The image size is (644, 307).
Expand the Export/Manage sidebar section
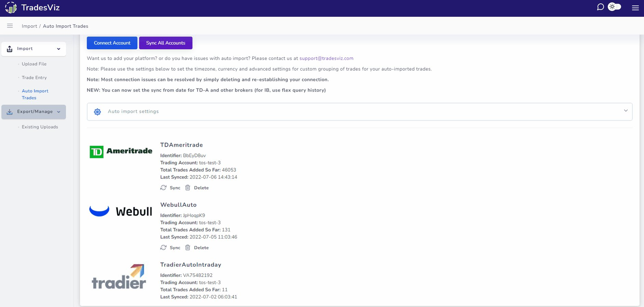34,112
